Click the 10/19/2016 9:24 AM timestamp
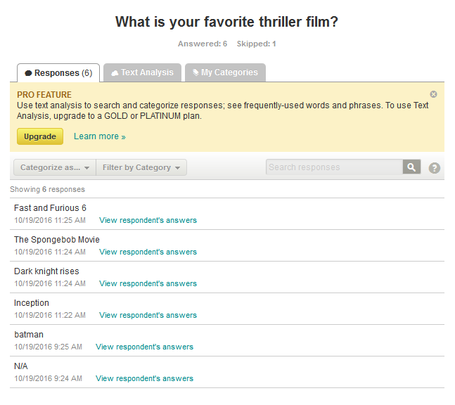 tap(48, 378)
